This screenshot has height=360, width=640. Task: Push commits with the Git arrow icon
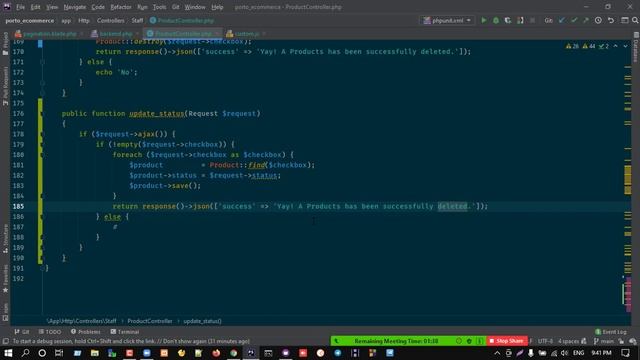tap(586, 20)
